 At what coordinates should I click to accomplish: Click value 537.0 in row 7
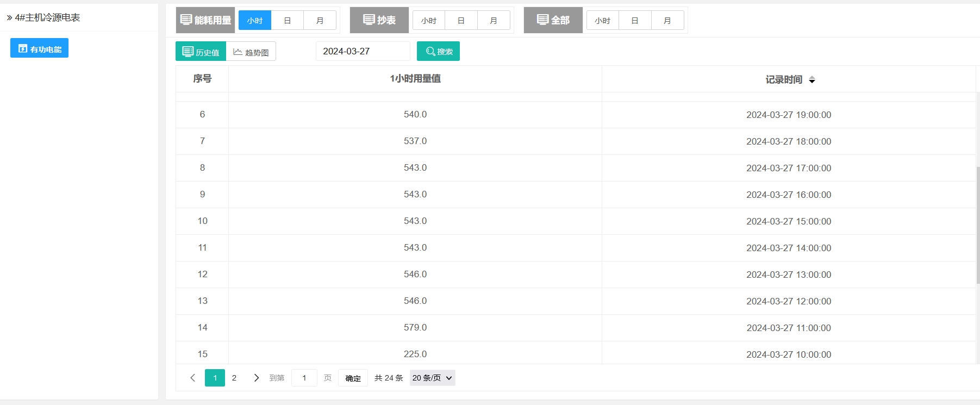click(415, 141)
